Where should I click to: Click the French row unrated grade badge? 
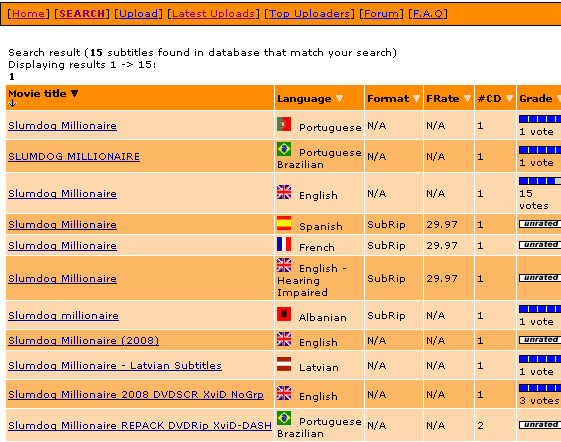(x=540, y=245)
